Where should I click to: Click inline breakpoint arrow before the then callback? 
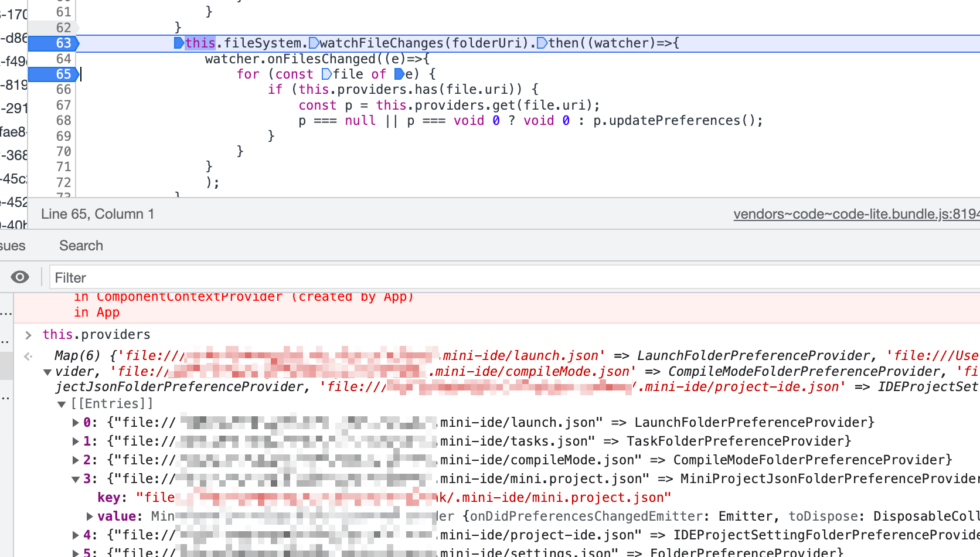point(542,43)
